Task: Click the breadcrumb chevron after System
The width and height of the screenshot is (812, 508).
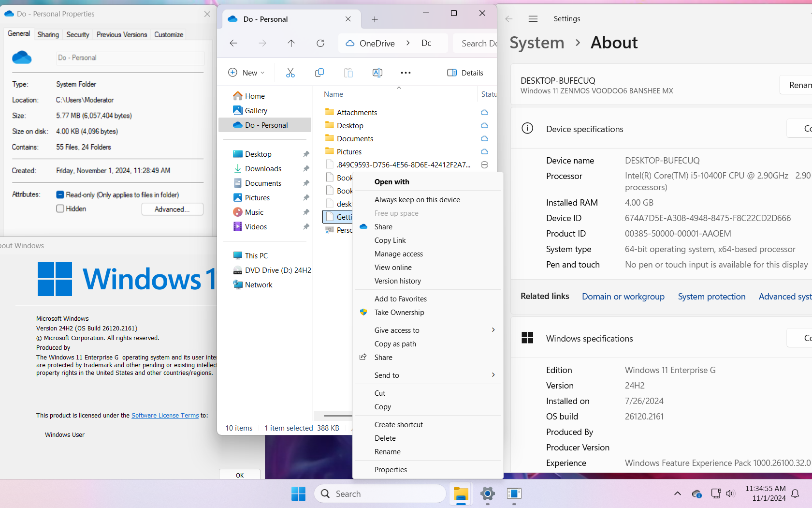Action: (x=578, y=43)
